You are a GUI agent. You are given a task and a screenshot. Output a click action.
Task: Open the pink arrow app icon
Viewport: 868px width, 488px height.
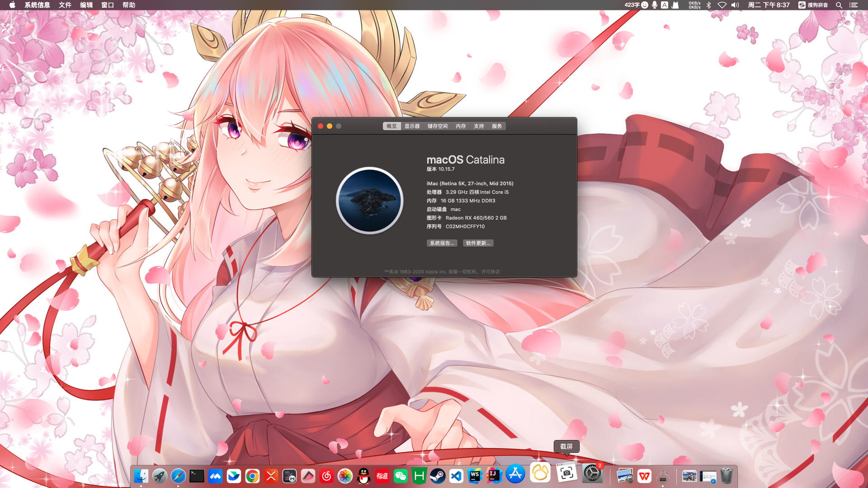pyautogui.click(x=308, y=476)
